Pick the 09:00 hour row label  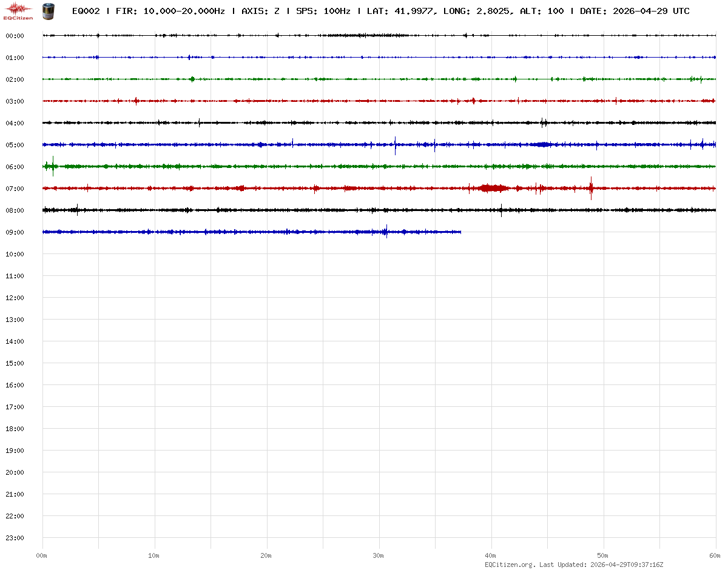(x=15, y=232)
